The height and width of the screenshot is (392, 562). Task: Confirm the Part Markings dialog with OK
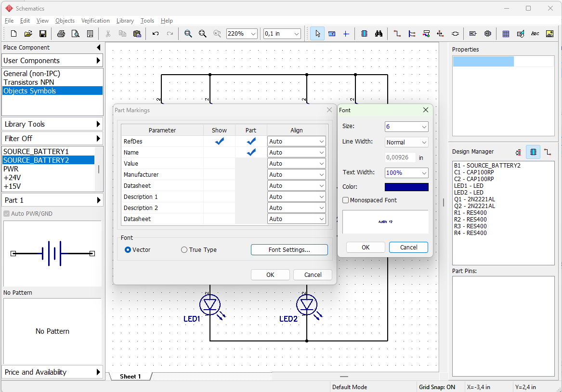pos(270,275)
